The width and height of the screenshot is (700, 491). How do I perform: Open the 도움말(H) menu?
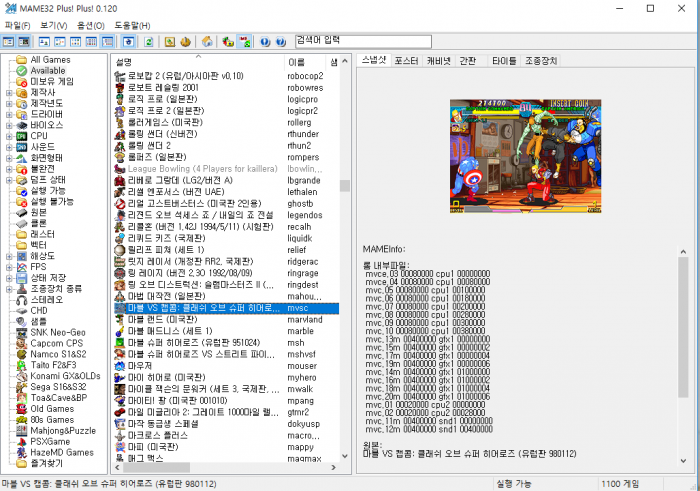(132, 25)
